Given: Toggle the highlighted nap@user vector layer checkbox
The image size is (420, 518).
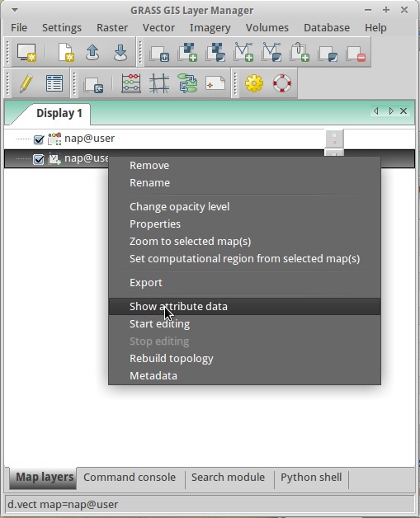Looking at the screenshot, I should (x=39, y=160).
